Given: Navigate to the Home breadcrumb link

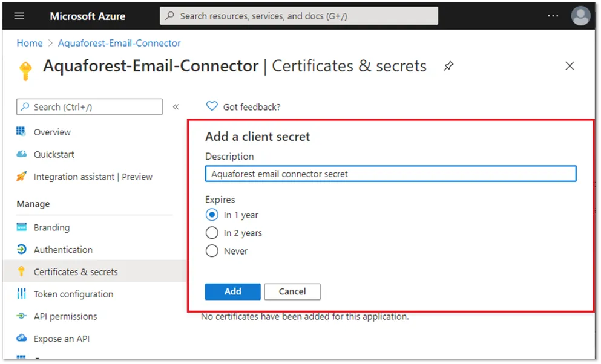Looking at the screenshot, I should (x=30, y=43).
